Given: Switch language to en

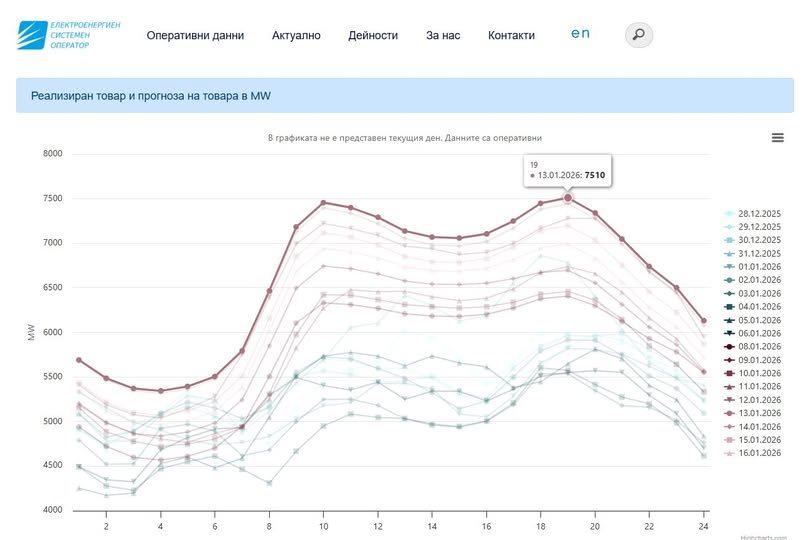Looking at the screenshot, I should coord(580,33).
